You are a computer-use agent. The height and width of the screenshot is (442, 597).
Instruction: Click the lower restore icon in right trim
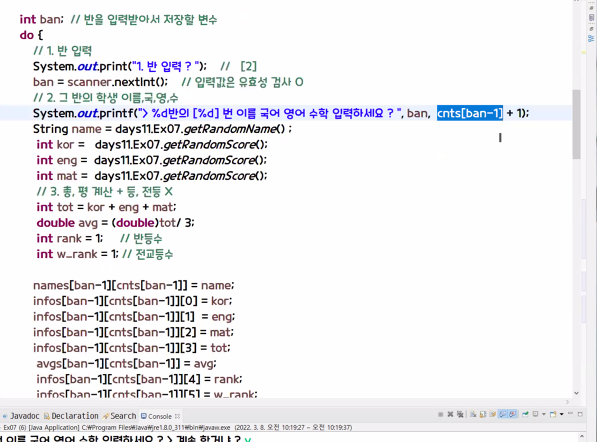tap(591, 29)
